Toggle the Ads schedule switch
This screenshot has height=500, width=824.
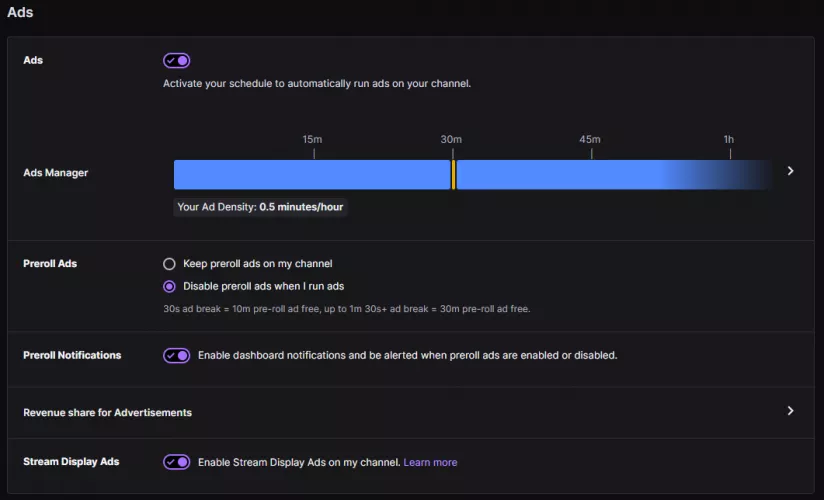point(176,61)
